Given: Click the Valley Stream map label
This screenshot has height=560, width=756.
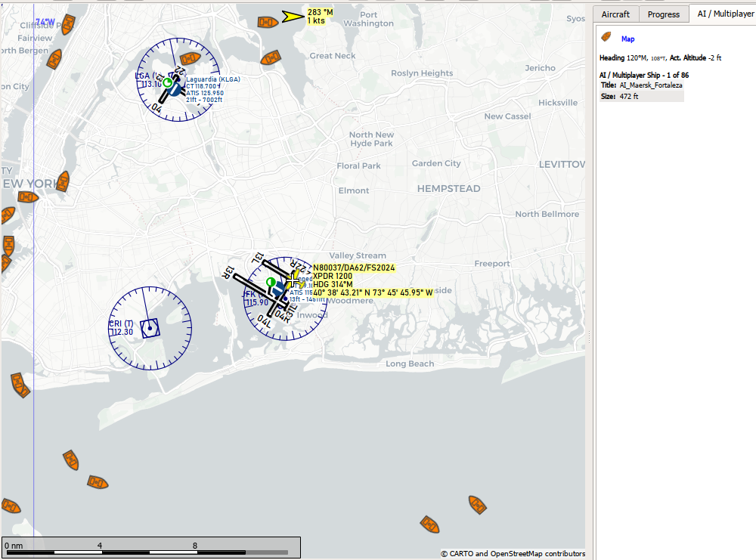Looking at the screenshot, I should point(358,255).
